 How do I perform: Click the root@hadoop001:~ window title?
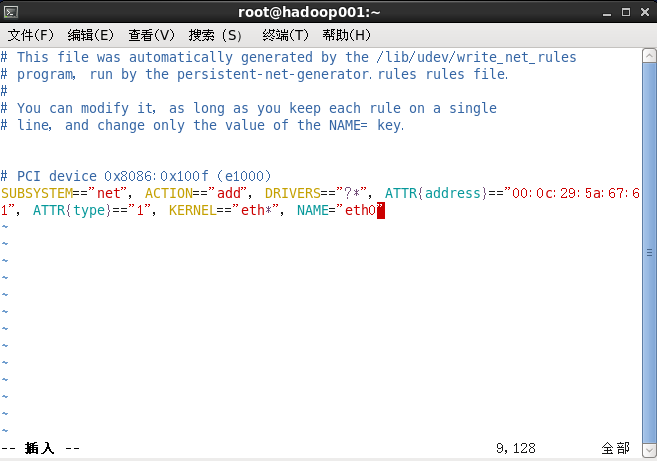coord(309,12)
